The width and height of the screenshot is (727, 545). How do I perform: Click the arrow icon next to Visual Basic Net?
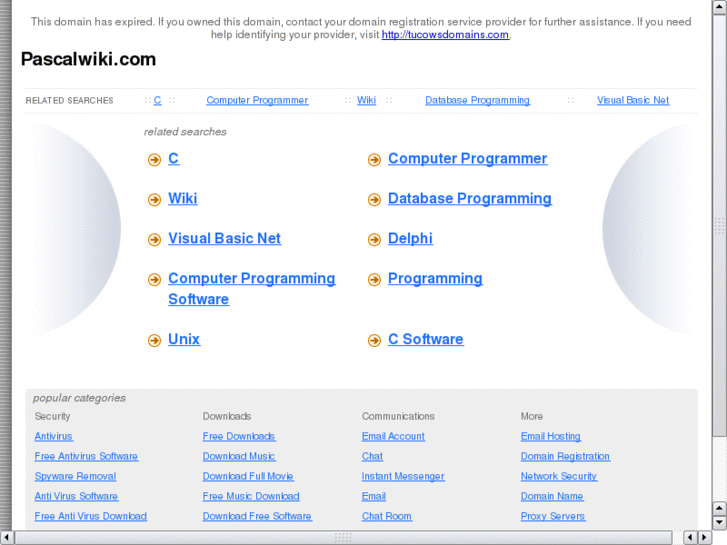[x=154, y=240]
